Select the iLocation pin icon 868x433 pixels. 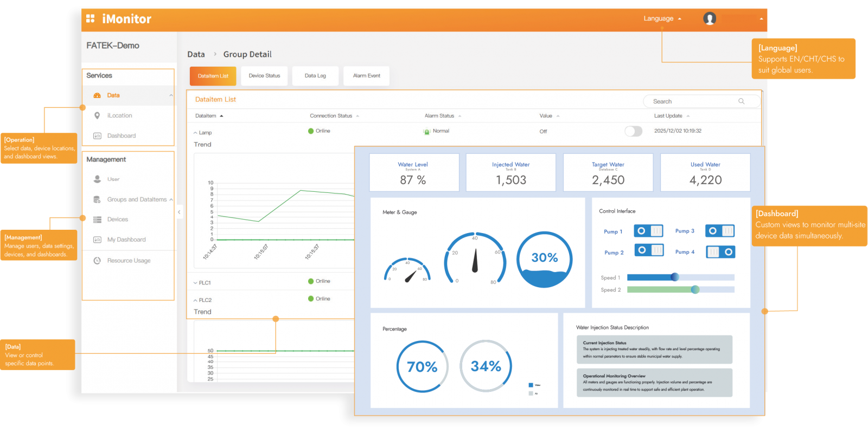click(97, 115)
